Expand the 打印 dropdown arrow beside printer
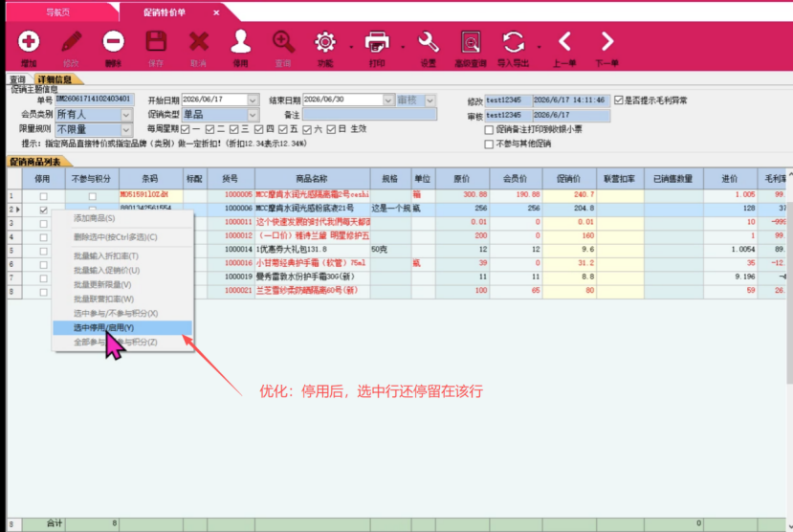 [403, 47]
